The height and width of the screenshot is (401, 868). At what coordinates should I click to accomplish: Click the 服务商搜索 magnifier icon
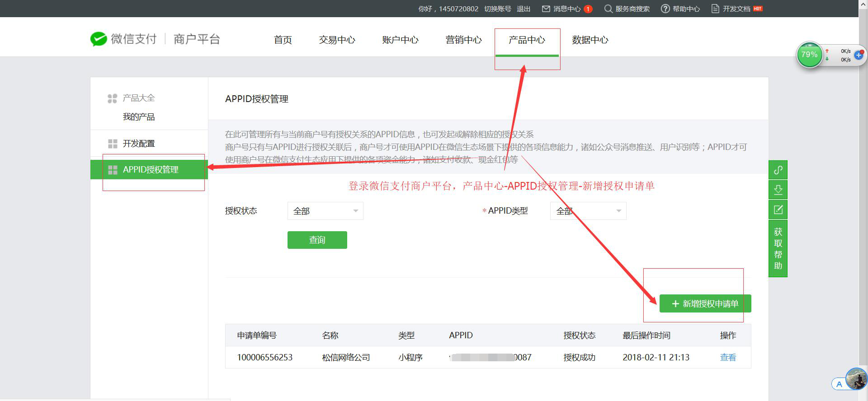pyautogui.click(x=609, y=9)
